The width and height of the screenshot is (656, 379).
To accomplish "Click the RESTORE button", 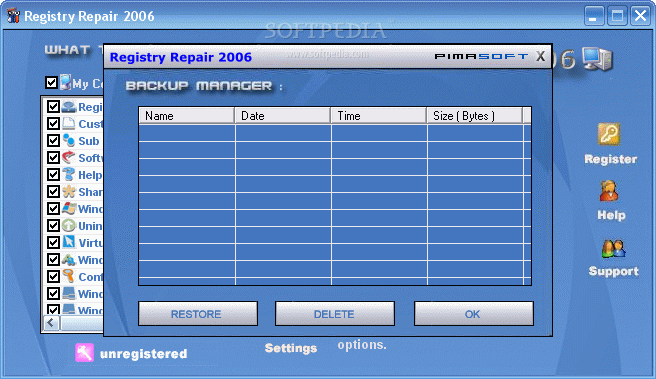I will [198, 314].
